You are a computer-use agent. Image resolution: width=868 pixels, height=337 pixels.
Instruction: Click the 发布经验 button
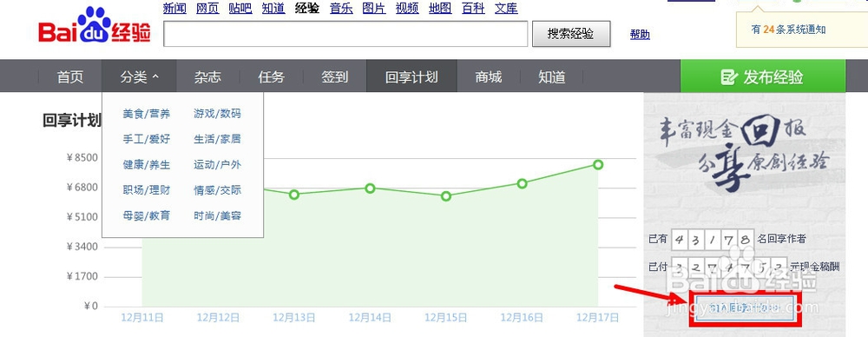763,76
